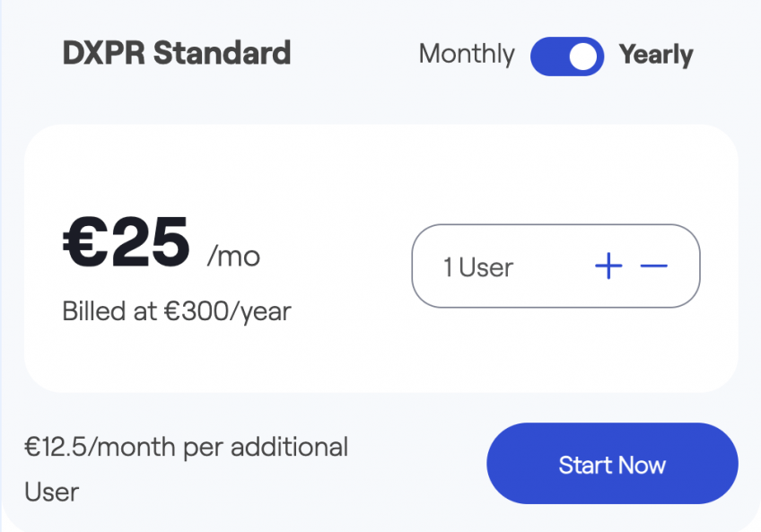Start the DXPR Standard subscription now

[x=613, y=464]
